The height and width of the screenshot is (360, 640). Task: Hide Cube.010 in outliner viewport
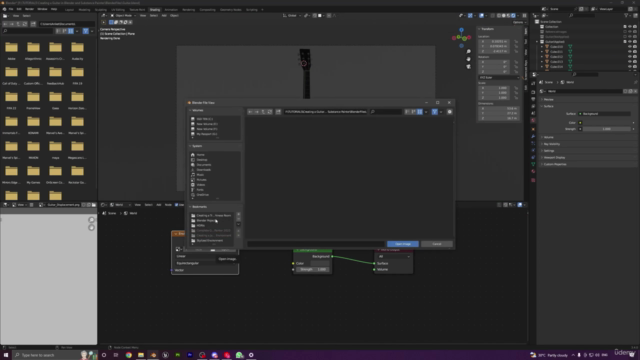[629, 47]
